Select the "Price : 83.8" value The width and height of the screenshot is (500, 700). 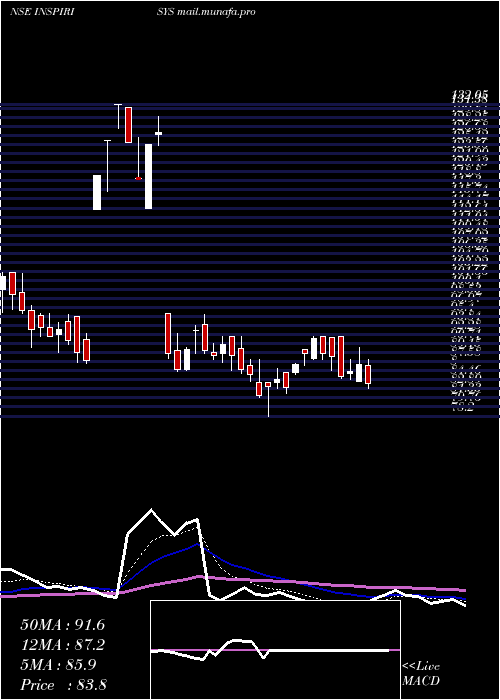pos(63,685)
